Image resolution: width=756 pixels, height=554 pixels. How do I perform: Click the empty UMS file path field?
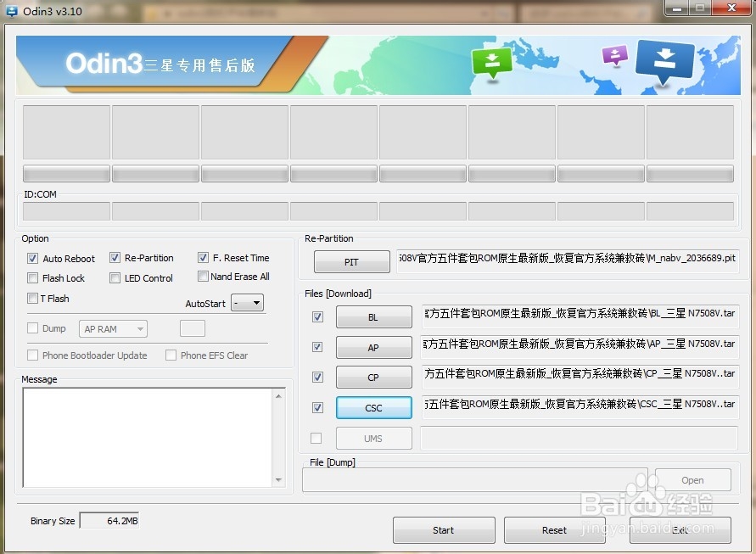pos(580,438)
